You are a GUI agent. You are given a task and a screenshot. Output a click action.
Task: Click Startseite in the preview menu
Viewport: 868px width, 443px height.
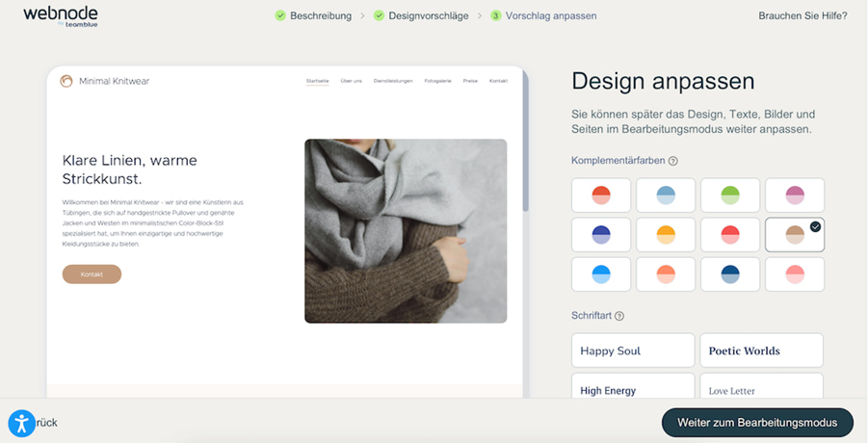click(x=317, y=81)
